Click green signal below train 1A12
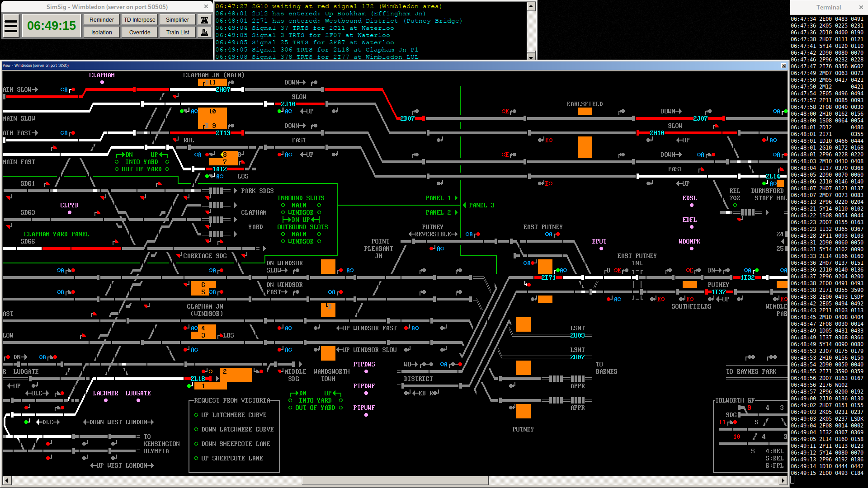The height and width of the screenshot is (488, 868). (x=207, y=176)
